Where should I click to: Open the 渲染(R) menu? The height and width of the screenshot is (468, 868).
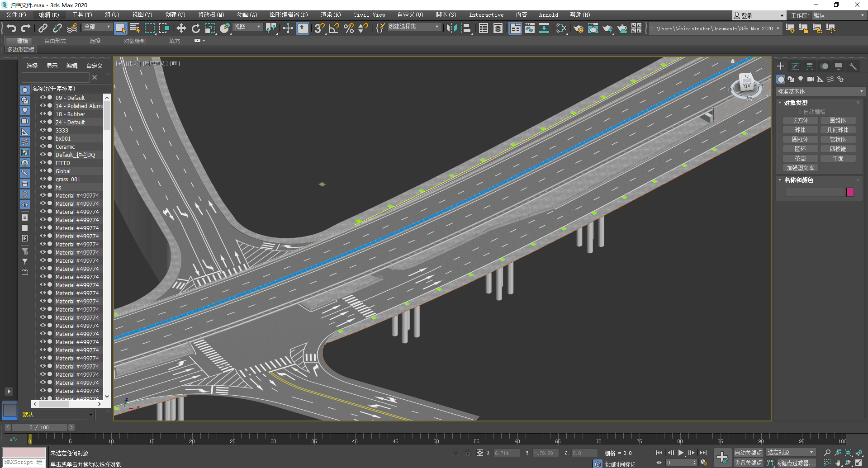coord(331,15)
